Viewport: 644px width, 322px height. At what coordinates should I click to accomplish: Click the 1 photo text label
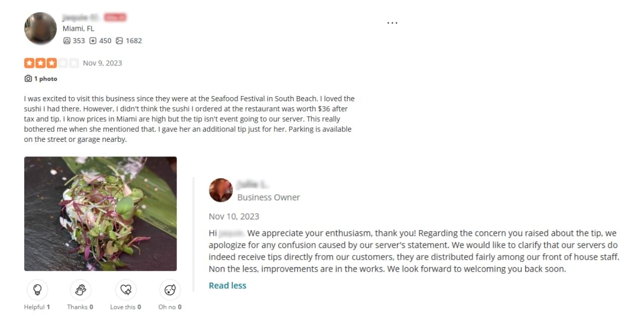(46, 79)
